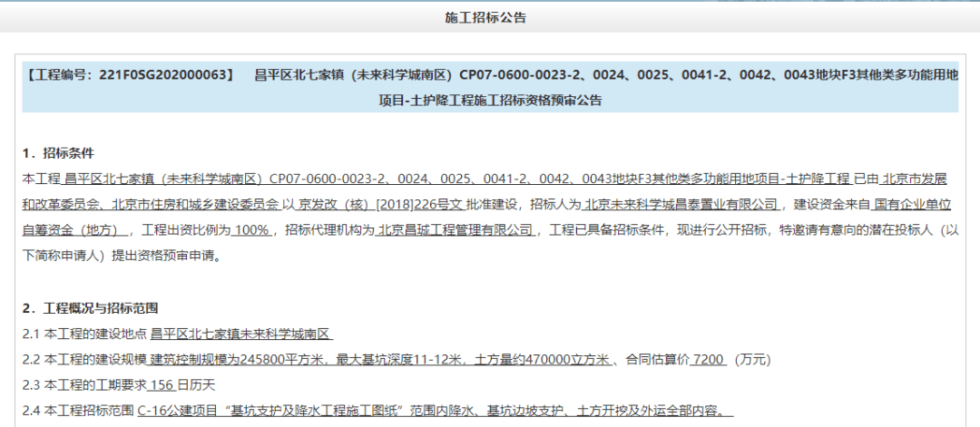Click the approving body 北京市住房和城乡建设委员会

[x=195, y=204]
